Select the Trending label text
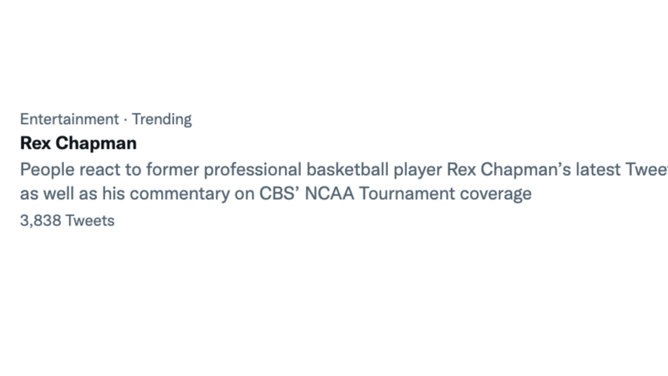The image size is (668, 376). tap(161, 119)
